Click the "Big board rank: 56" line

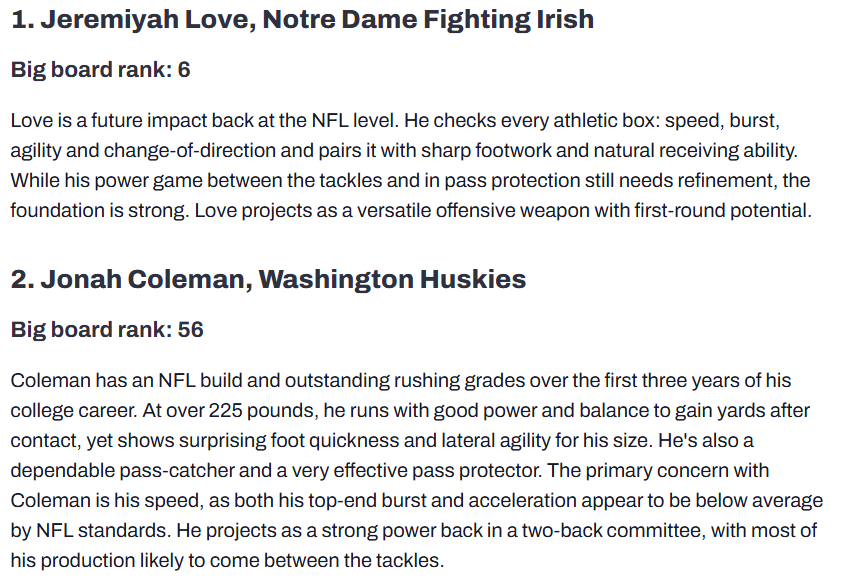(x=106, y=330)
